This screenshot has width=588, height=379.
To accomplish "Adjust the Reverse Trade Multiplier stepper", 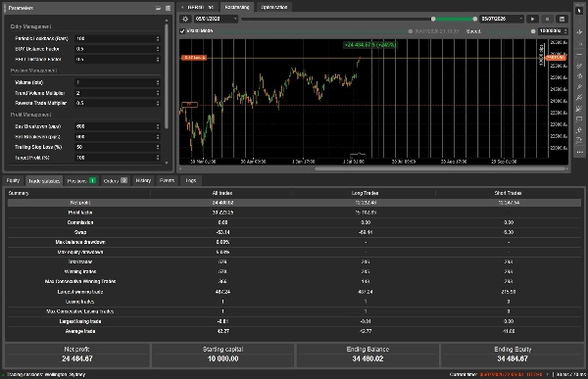I will click(x=158, y=103).
